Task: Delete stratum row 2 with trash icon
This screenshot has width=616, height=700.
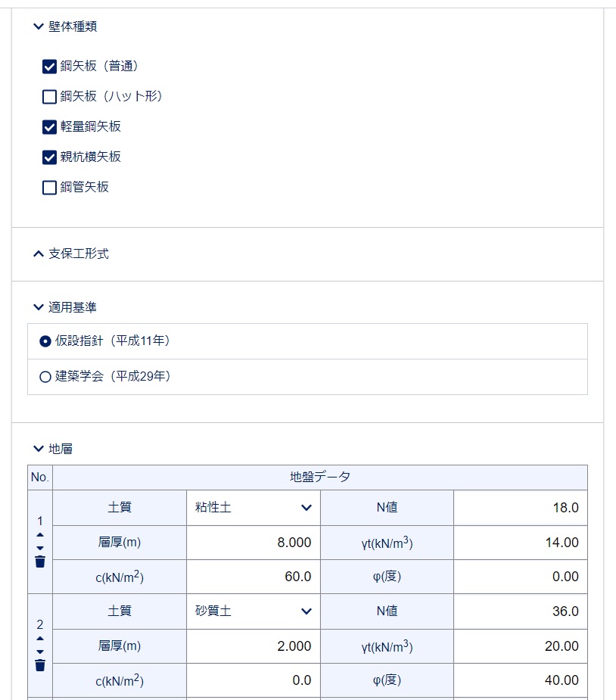Action: coord(40,665)
